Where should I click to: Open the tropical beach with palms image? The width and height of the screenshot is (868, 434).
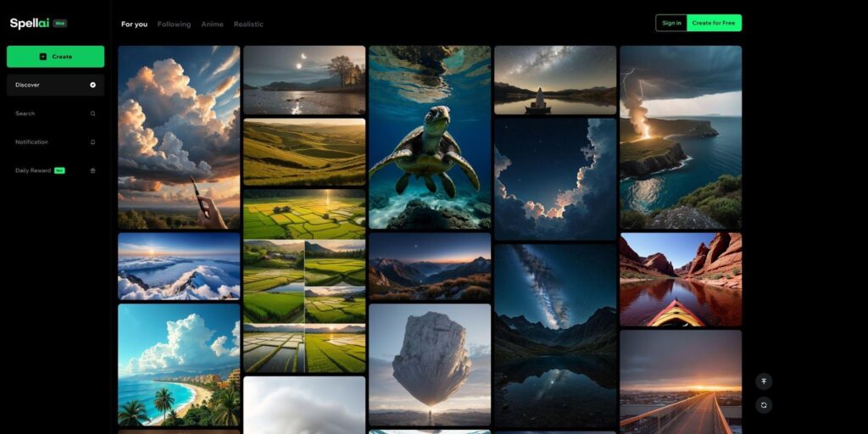[179, 364]
